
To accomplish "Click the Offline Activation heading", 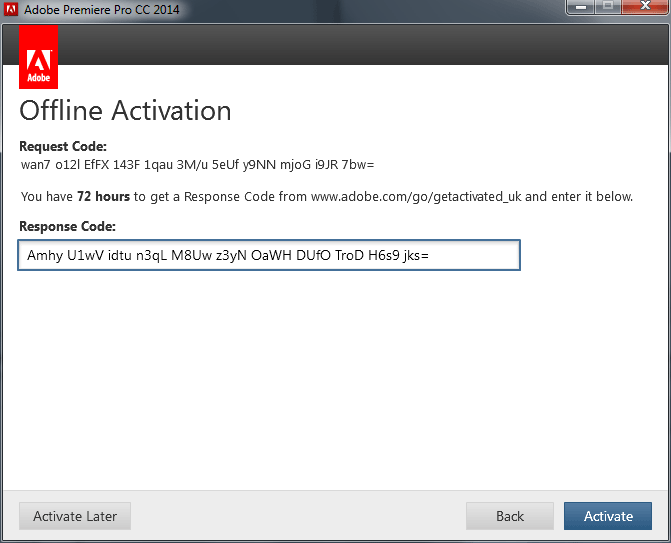I will point(125,111).
